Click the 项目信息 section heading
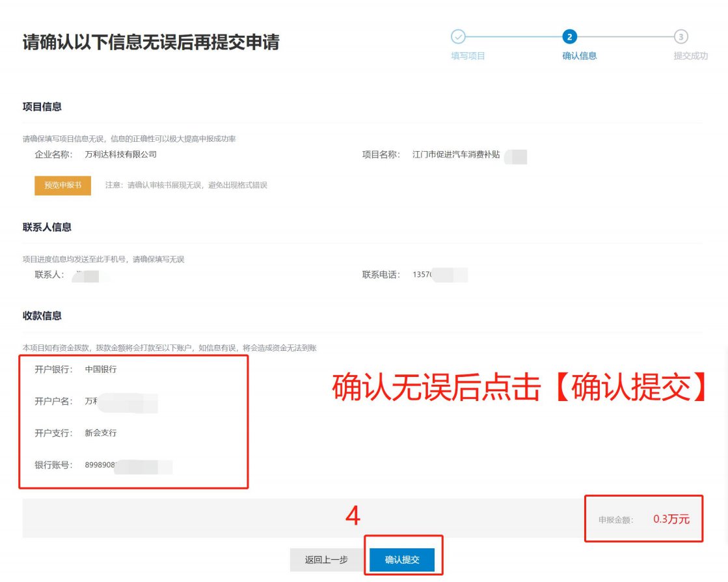 42,107
